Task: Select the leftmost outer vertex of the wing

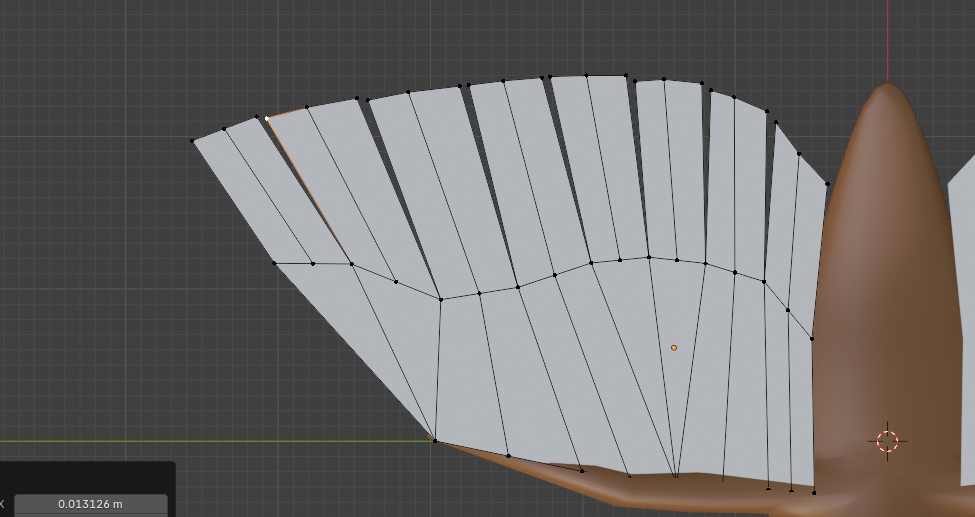Action: tap(192, 140)
